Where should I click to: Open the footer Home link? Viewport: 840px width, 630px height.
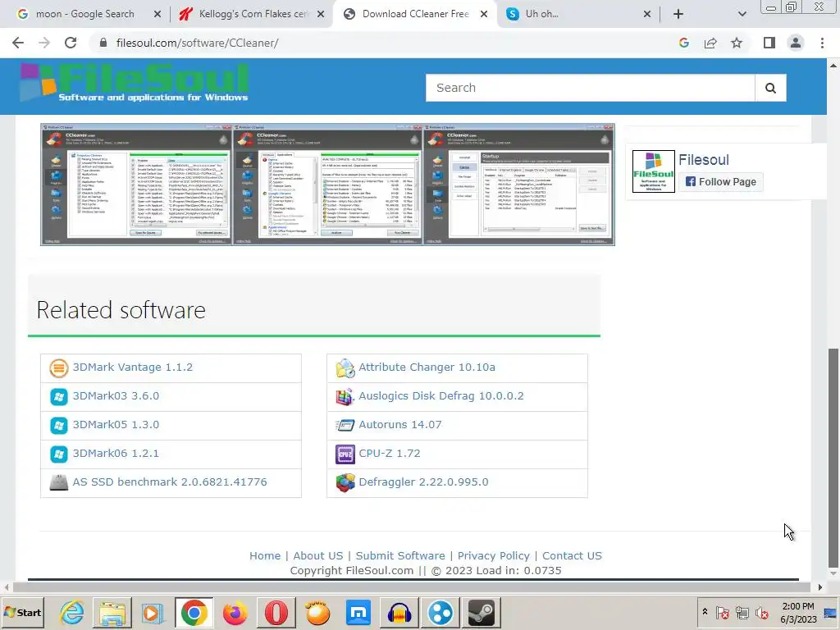pos(265,556)
